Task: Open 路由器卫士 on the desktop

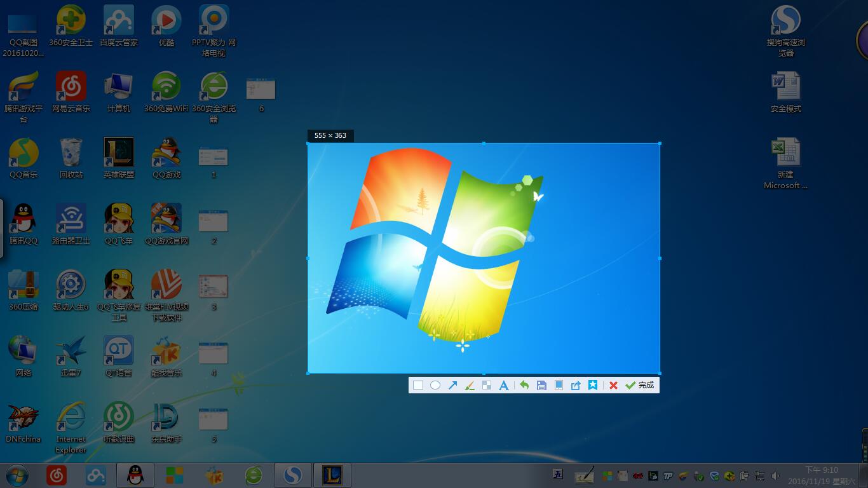Action: tap(71, 224)
